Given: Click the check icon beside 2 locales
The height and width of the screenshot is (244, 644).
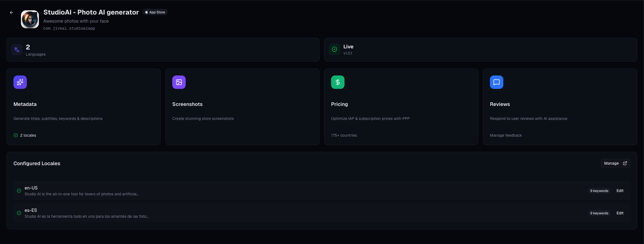Looking at the screenshot, I should pos(16,135).
